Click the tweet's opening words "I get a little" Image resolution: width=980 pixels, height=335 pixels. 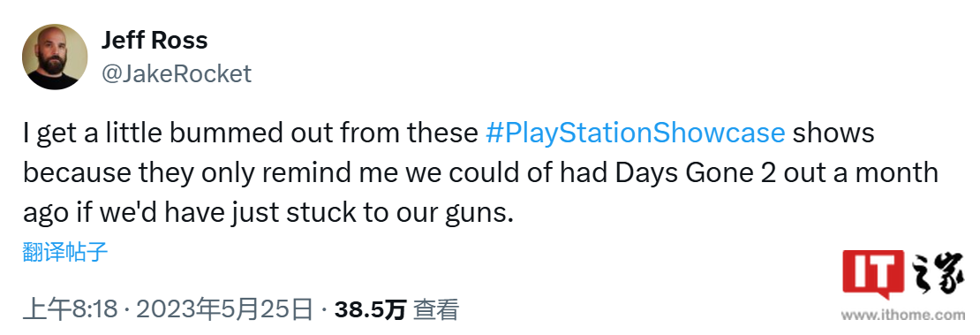click(x=90, y=133)
